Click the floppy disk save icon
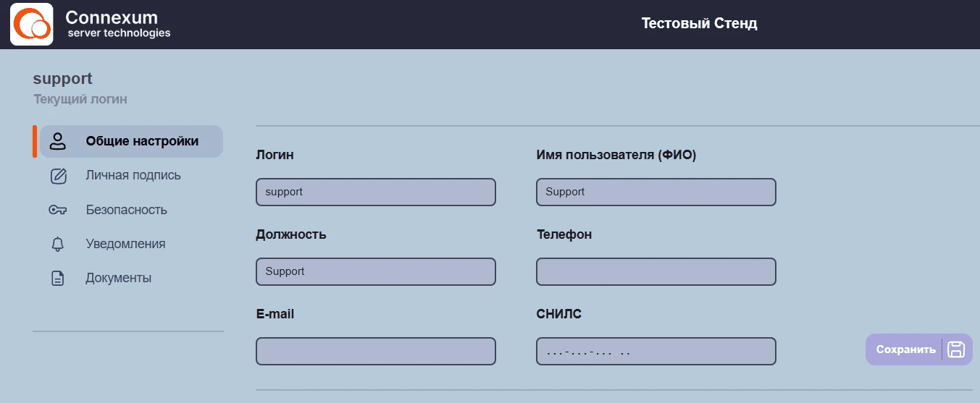This screenshot has width=980, height=403. [x=956, y=349]
